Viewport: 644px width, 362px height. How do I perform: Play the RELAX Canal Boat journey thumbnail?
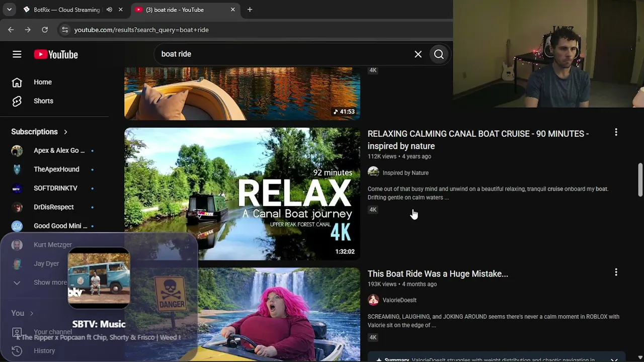pyautogui.click(x=242, y=194)
